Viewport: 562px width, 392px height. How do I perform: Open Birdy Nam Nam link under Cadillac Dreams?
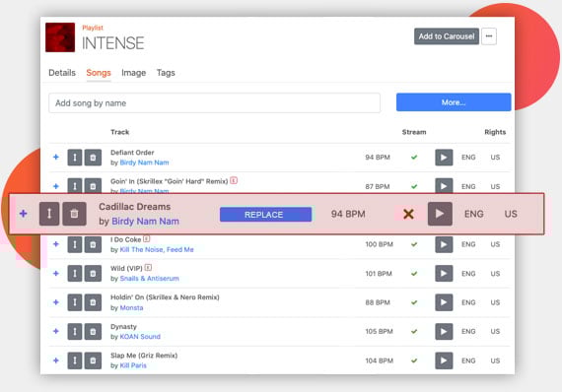(145, 222)
